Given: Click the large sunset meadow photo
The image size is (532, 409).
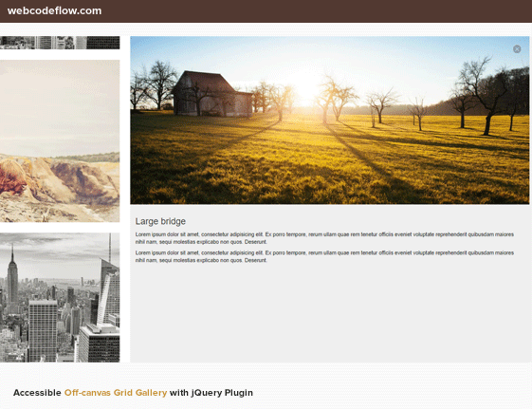Looking at the screenshot, I should pyautogui.click(x=329, y=121).
